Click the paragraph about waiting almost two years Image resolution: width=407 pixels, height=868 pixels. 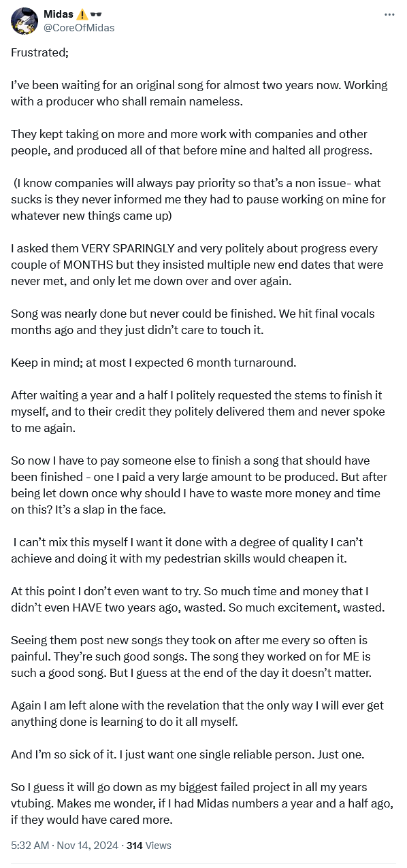tap(199, 93)
